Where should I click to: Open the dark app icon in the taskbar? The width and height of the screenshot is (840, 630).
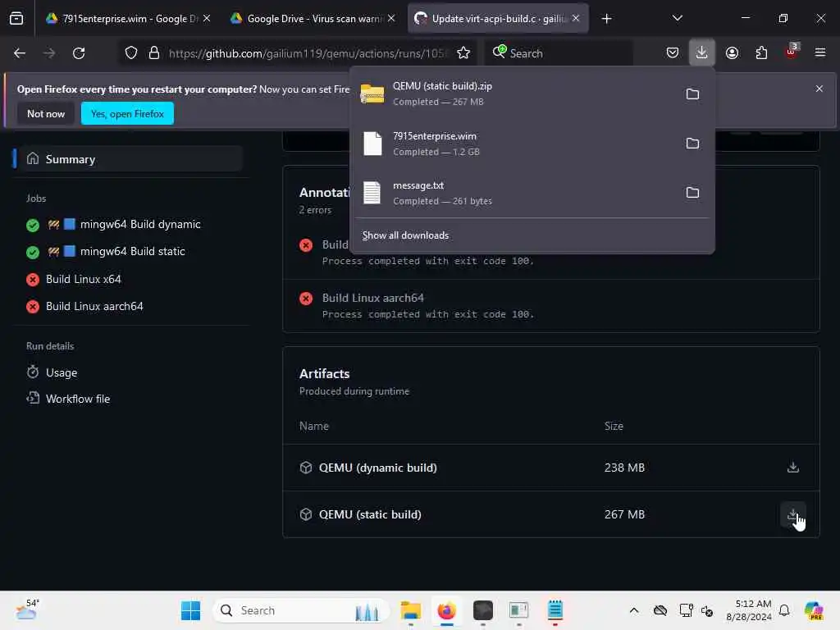[x=482, y=610]
